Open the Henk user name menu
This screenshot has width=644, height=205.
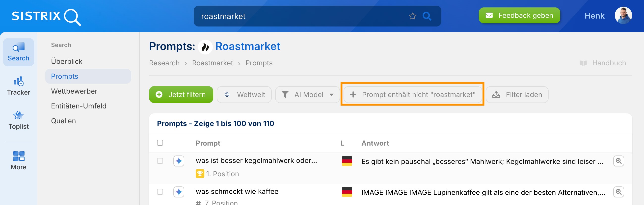pos(594,16)
